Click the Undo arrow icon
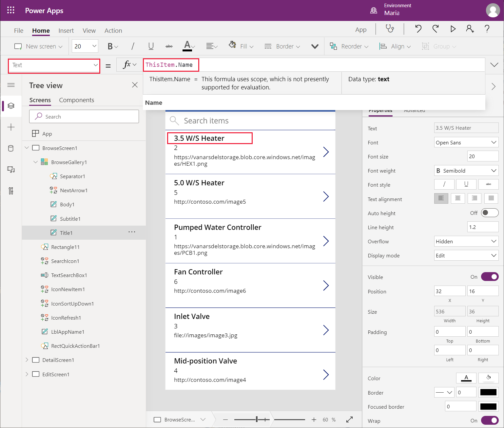The width and height of the screenshot is (504, 428). pos(418,29)
